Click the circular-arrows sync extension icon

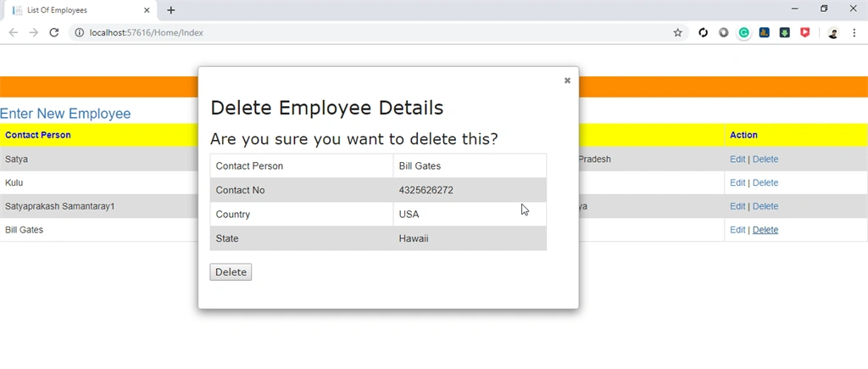pyautogui.click(x=703, y=33)
